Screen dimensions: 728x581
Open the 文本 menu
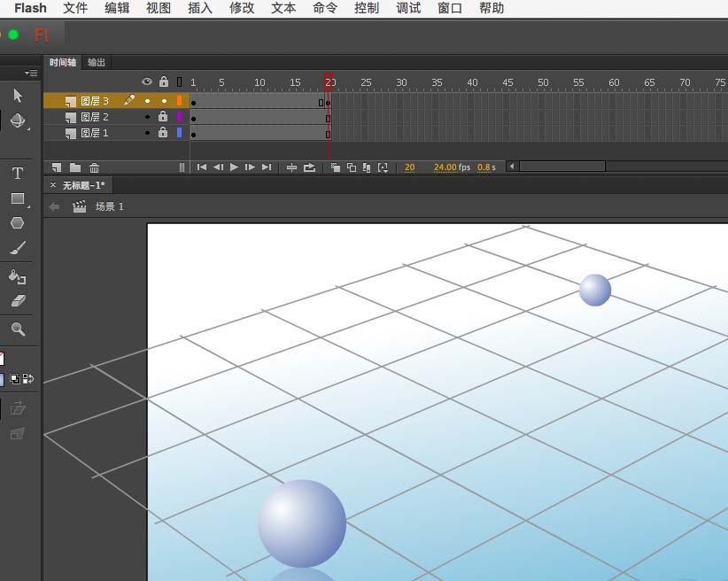click(283, 8)
